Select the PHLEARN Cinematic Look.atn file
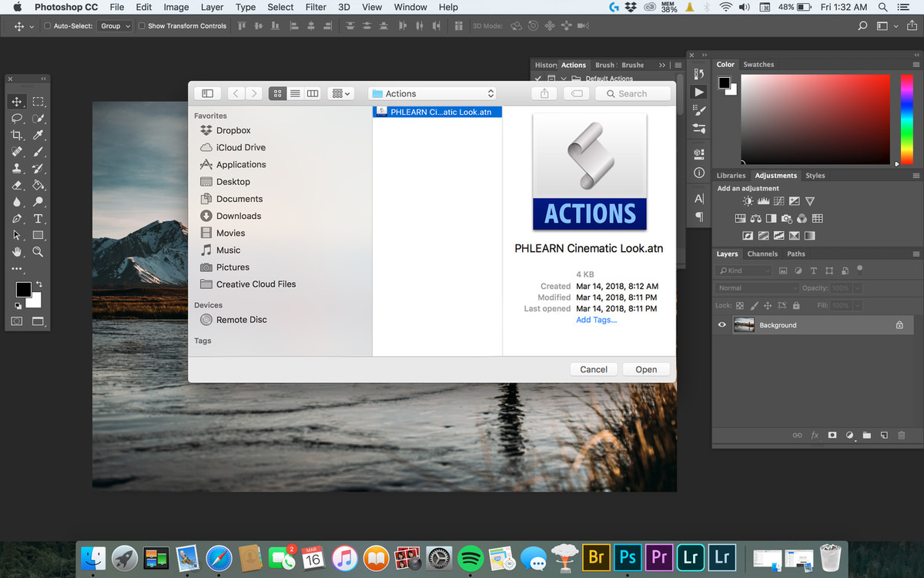 [437, 111]
